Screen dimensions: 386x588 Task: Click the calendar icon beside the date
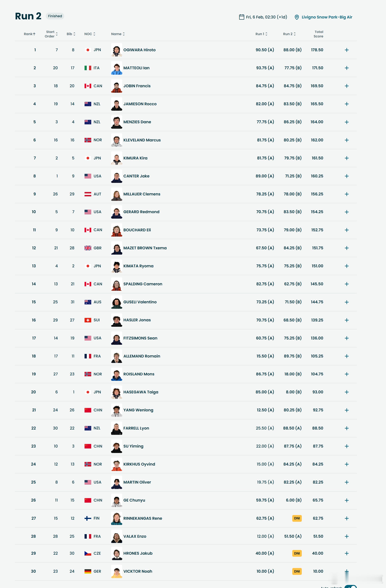pyautogui.click(x=241, y=17)
